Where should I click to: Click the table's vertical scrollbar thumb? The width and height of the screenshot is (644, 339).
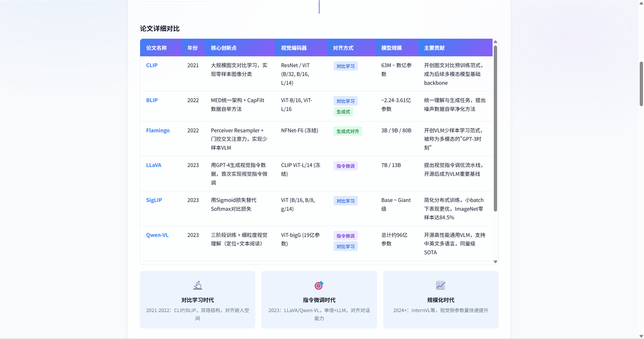coord(495,128)
